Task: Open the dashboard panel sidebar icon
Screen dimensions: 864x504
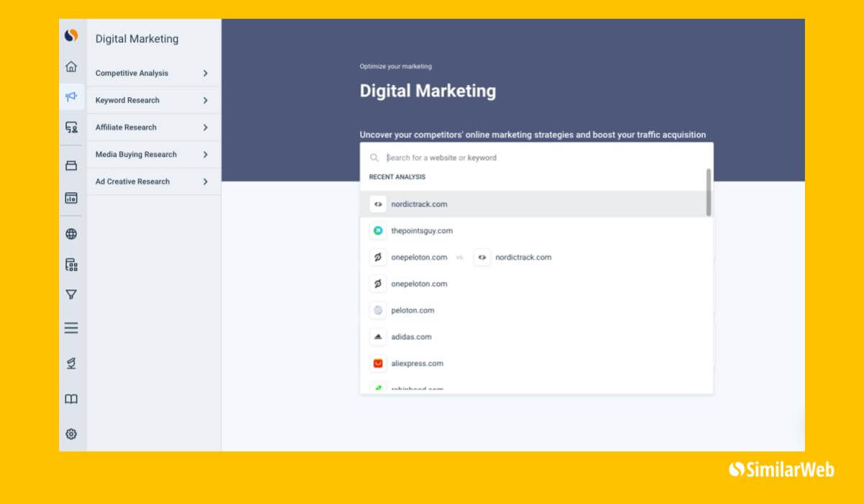Action: [71, 198]
